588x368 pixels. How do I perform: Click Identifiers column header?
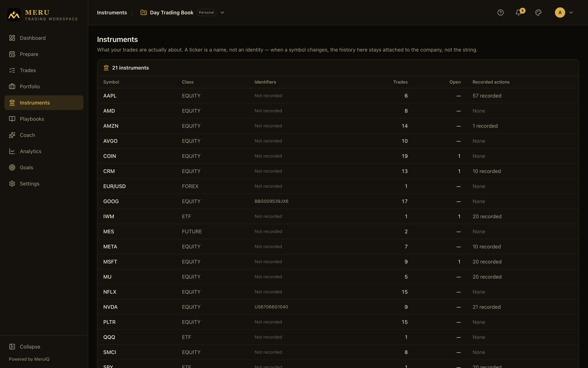pos(265,82)
